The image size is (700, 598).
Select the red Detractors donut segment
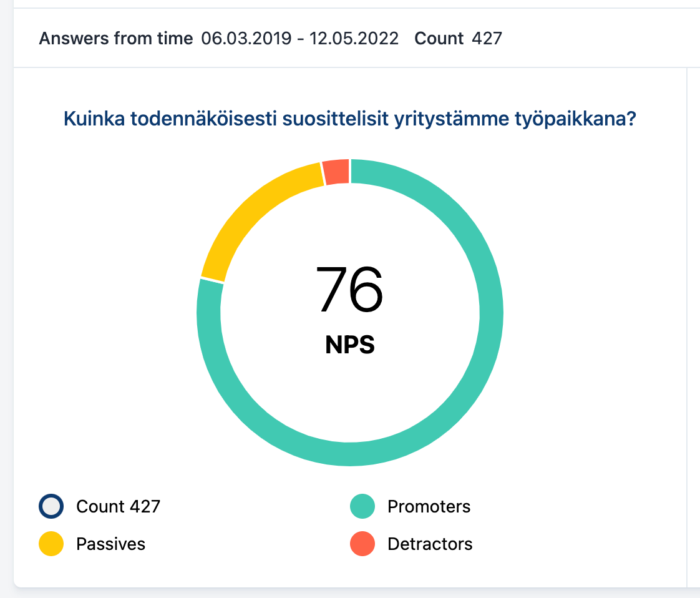[336, 172]
